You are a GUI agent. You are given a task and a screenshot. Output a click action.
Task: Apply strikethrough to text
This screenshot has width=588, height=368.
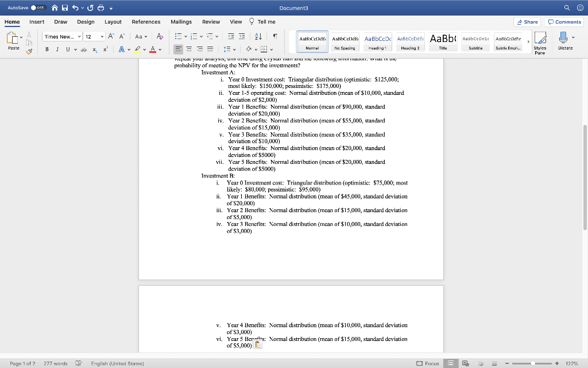click(x=84, y=49)
